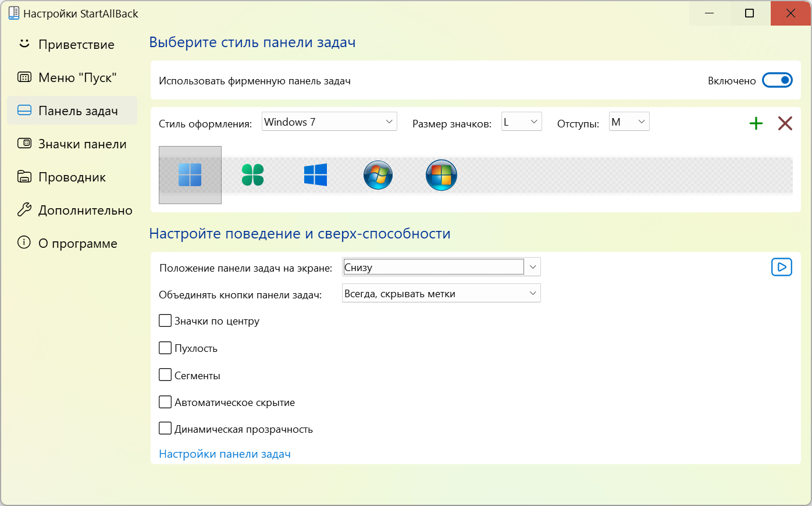This screenshot has height=506, width=812.
Task: Pick the flat blue Windows 10 logo
Action: point(315,174)
